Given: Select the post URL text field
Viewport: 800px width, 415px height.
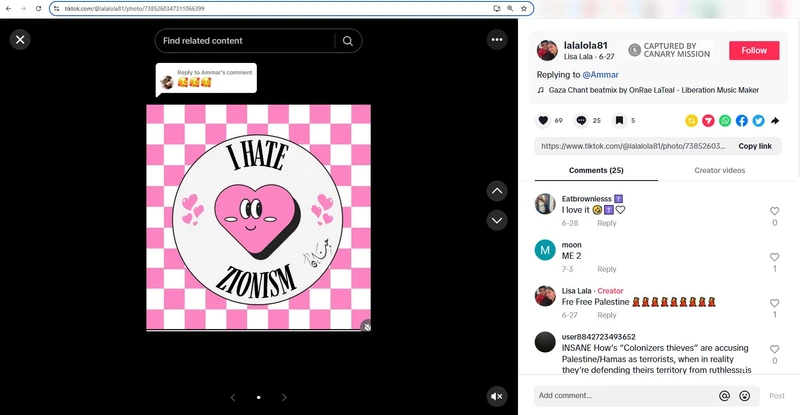Looking at the screenshot, I should pyautogui.click(x=633, y=146).
